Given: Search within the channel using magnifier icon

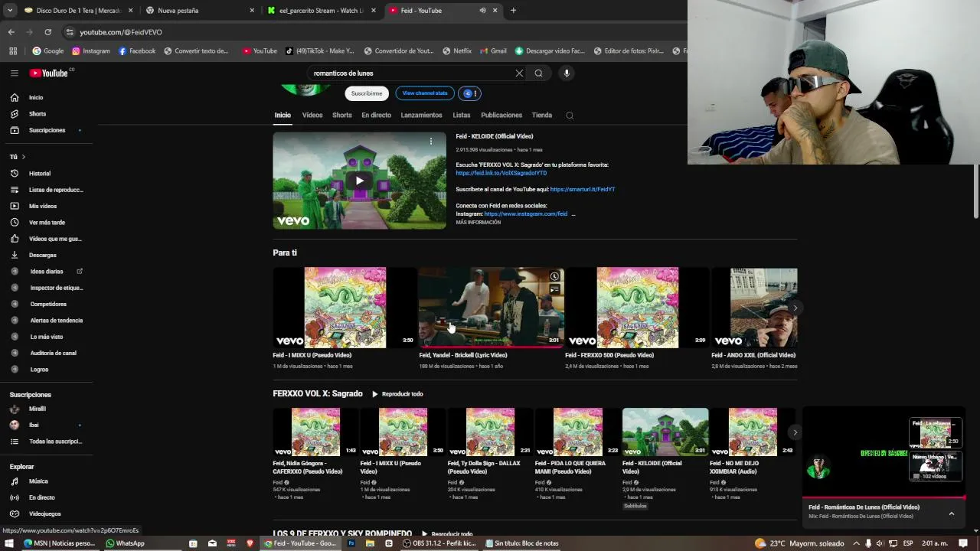Looking at the screenshot, I should pos(570,116).
